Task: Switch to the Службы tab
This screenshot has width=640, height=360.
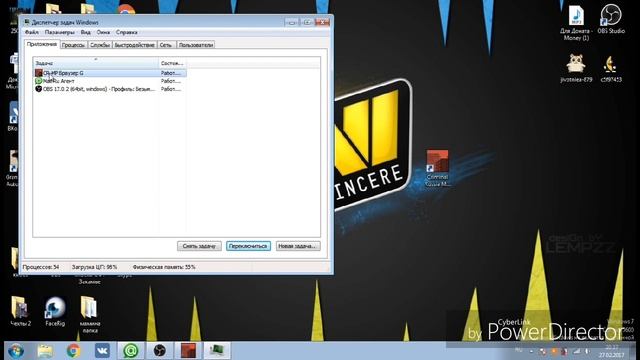Action: pyautogui.click(x=100, y=45)
